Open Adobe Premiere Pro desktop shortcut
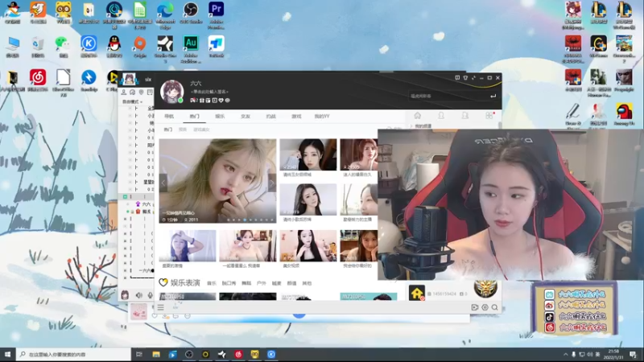The image size is (644, 362). click(x=216, y=15)
